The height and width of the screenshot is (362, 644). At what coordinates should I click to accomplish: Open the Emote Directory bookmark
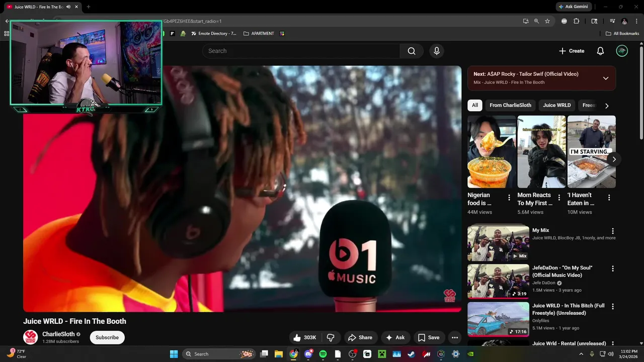click(x=214, y=34)
